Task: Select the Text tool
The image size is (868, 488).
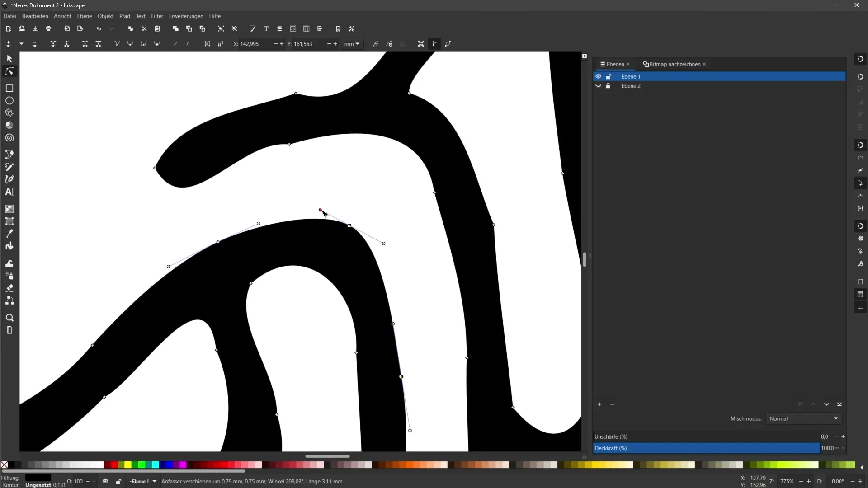Action: click(9, 192)
